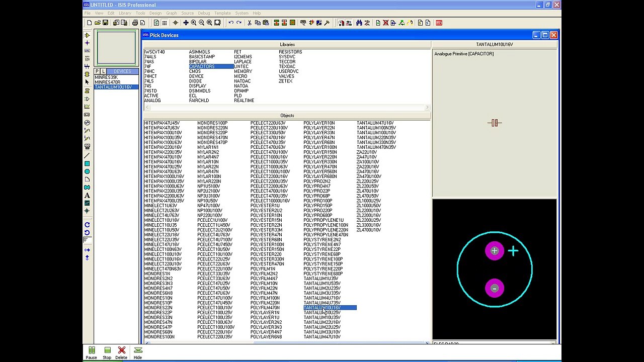Click the Save design toolbar icon
The height and width of the screenshot is (362, 644).
point(105,23)
